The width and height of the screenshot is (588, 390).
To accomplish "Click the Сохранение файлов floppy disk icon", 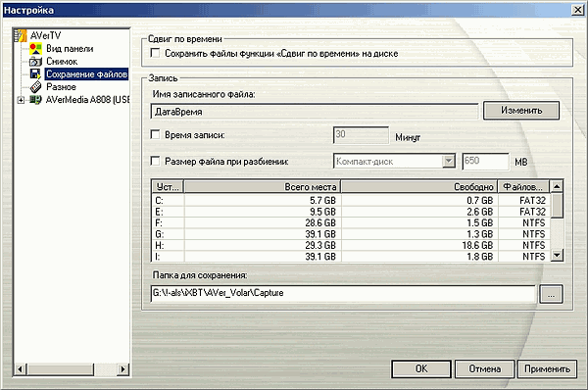I will 35,73.
